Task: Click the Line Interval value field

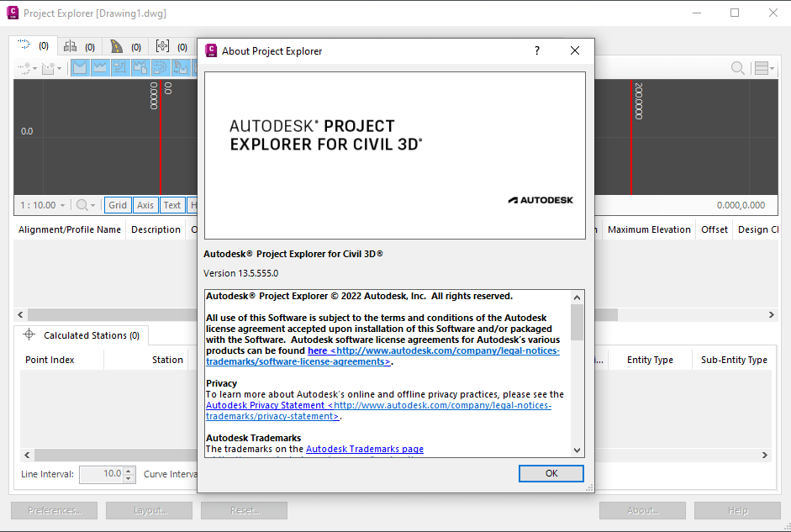Action: (x=101, y=474)
